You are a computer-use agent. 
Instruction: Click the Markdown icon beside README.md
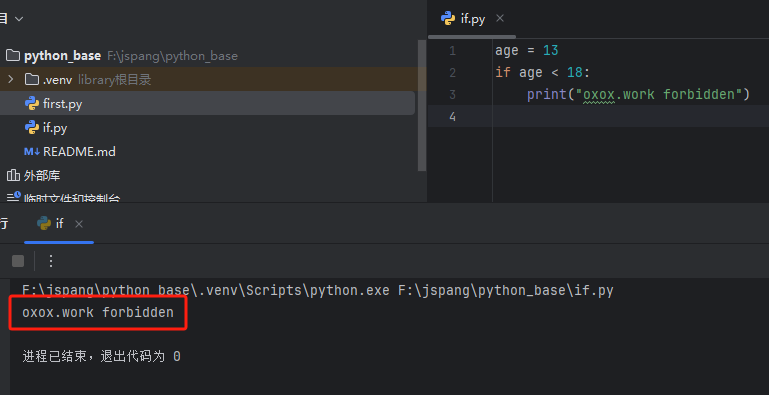pos(32,152)
